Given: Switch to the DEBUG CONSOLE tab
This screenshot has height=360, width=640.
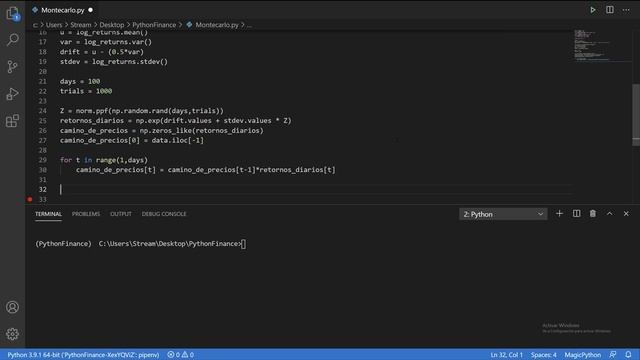Looking at the screenshot, I should pos(164,214).
